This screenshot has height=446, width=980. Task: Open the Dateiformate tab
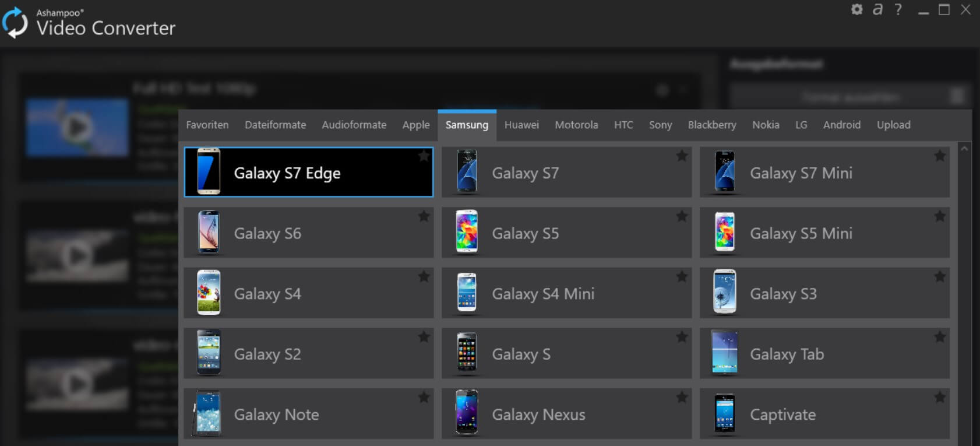pos(275,125)
